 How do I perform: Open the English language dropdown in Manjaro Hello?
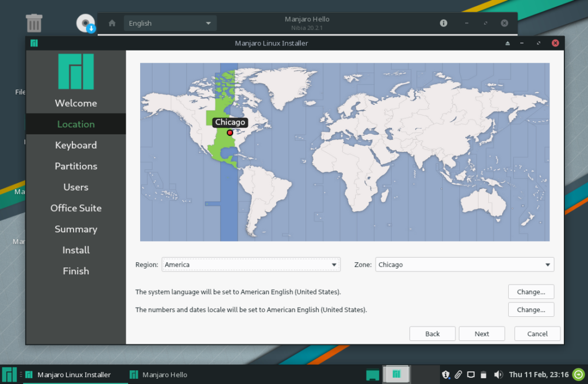(170, 24)
